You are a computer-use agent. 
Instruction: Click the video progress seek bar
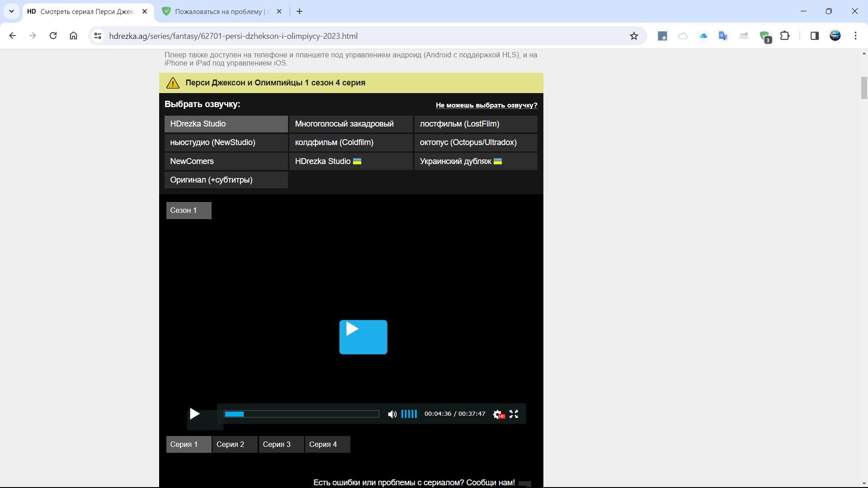302,414
